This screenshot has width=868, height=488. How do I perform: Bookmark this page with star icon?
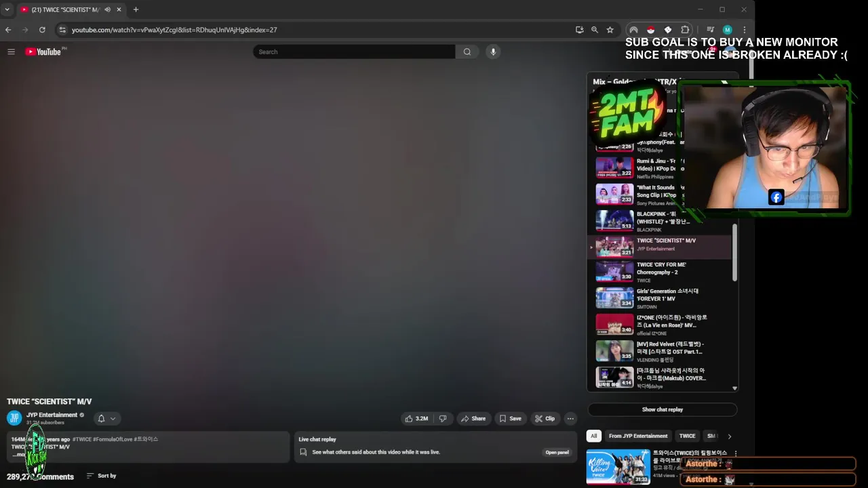pyautogui.click(x=610, y=30)
